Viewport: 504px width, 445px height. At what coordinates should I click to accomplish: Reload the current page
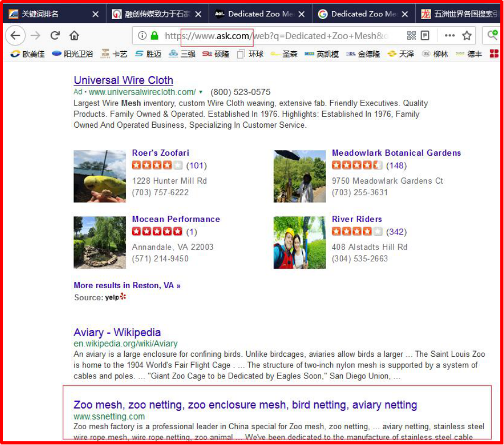coord(55,35)
